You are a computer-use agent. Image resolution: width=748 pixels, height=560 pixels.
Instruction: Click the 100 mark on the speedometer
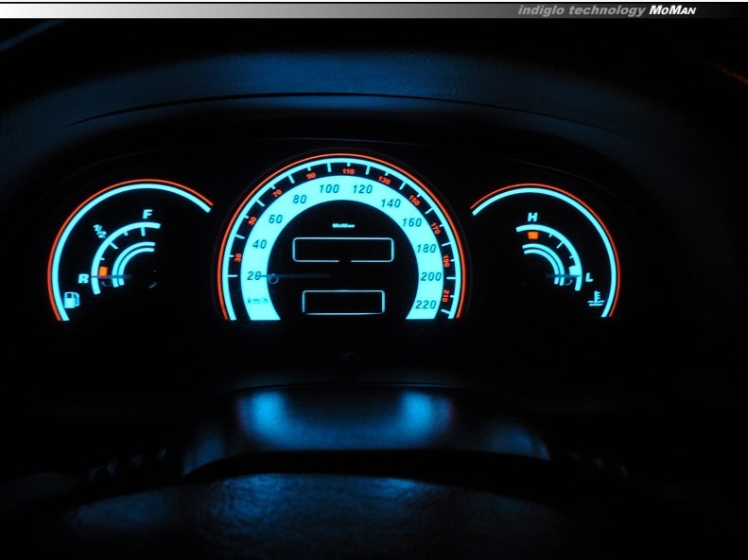coord(329,189)
